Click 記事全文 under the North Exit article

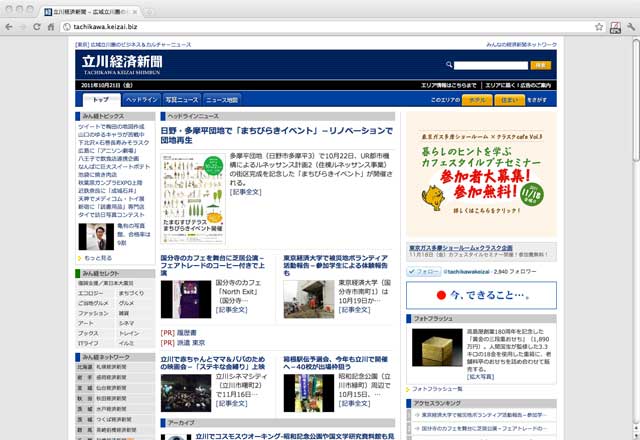point(231,310)
